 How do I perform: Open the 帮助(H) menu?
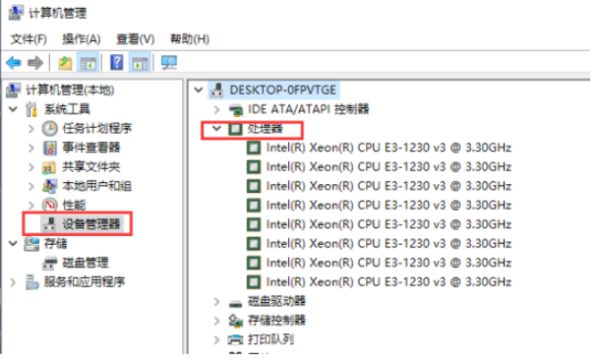click(x=190, y=39)
